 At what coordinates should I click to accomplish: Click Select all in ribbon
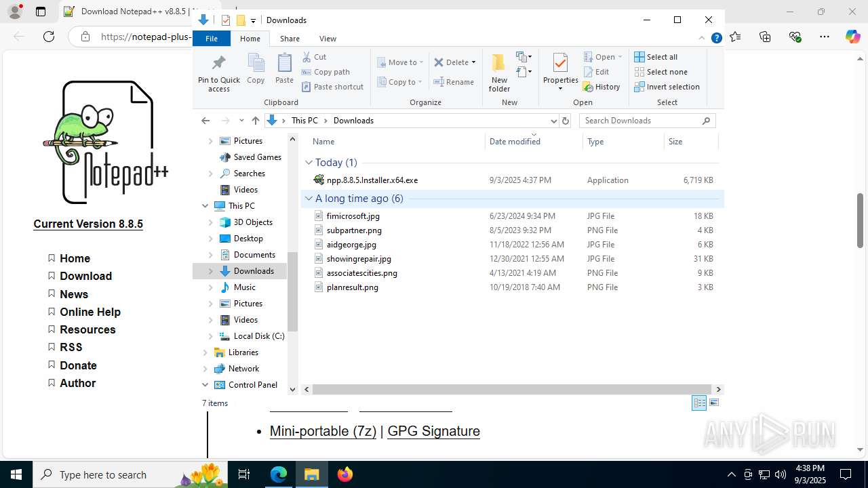[x=656, y=57]
